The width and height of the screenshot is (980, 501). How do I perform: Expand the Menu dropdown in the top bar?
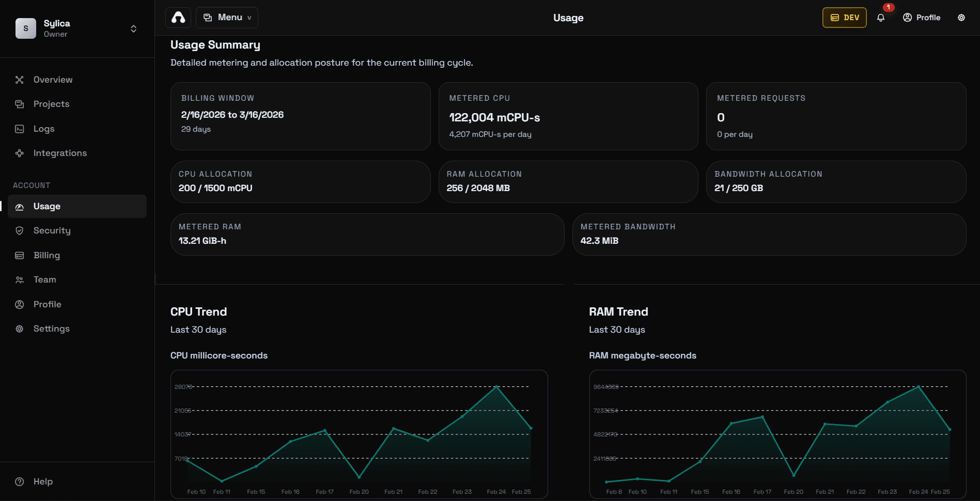(226, 17)
